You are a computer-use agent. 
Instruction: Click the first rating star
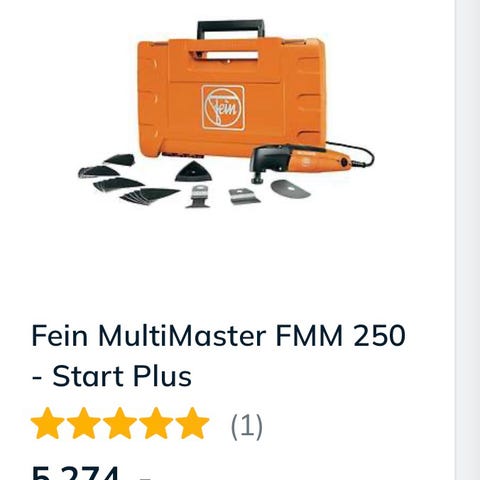pyautogui.click(x=47, y=423)
